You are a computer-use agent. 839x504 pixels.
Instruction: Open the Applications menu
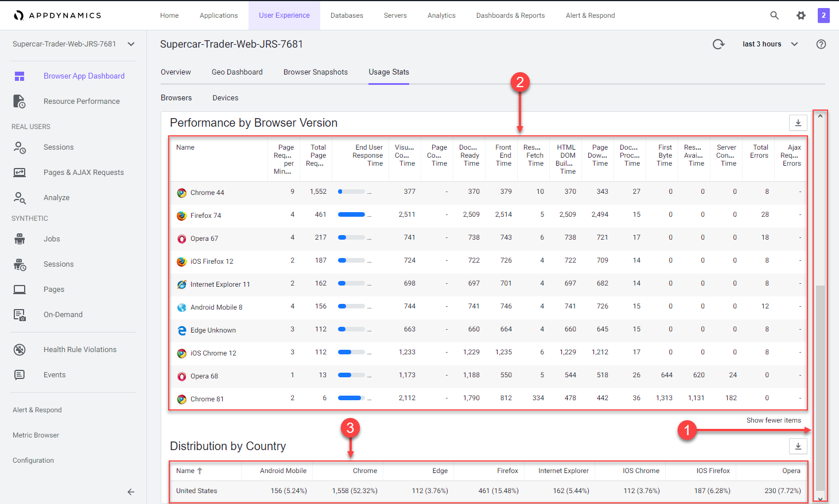point(219,15)
